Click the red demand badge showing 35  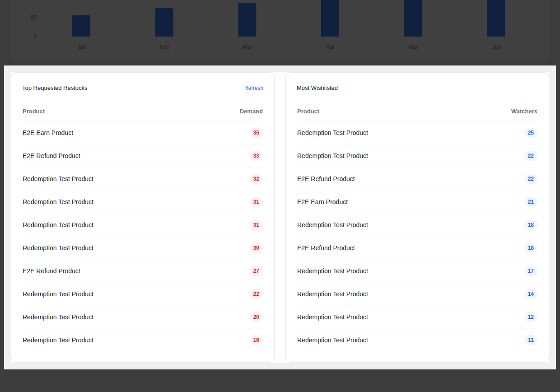pyautogui.click(x=256, y=133)
